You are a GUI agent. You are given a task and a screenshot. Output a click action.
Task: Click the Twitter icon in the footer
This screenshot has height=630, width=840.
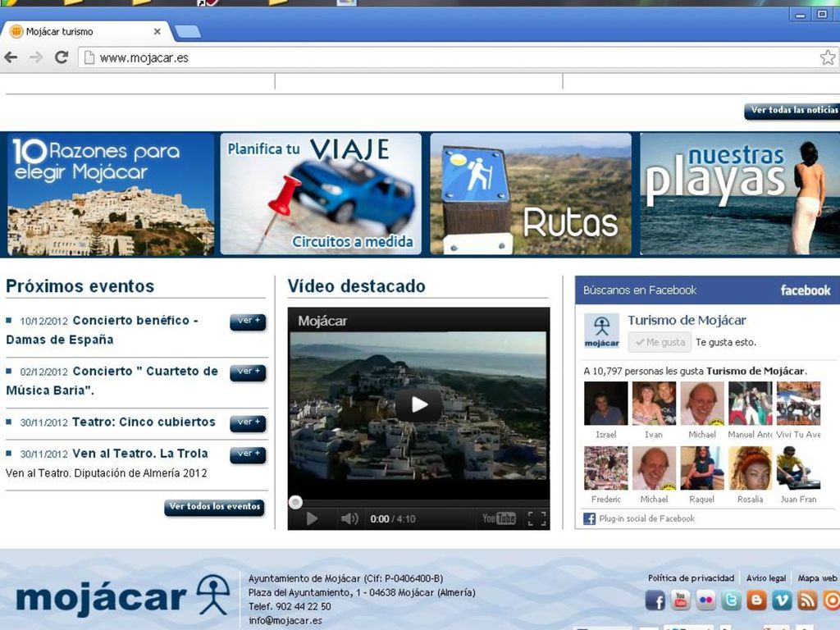pos(731,600)
